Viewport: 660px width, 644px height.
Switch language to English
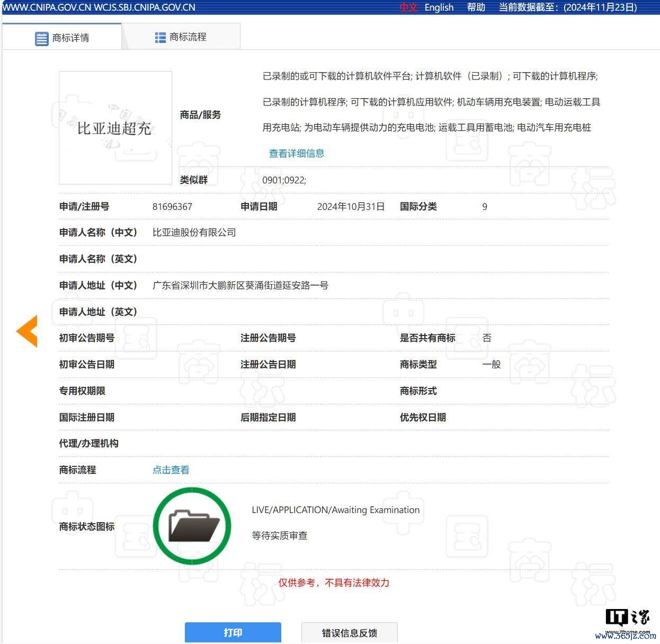tap(439, 7)
